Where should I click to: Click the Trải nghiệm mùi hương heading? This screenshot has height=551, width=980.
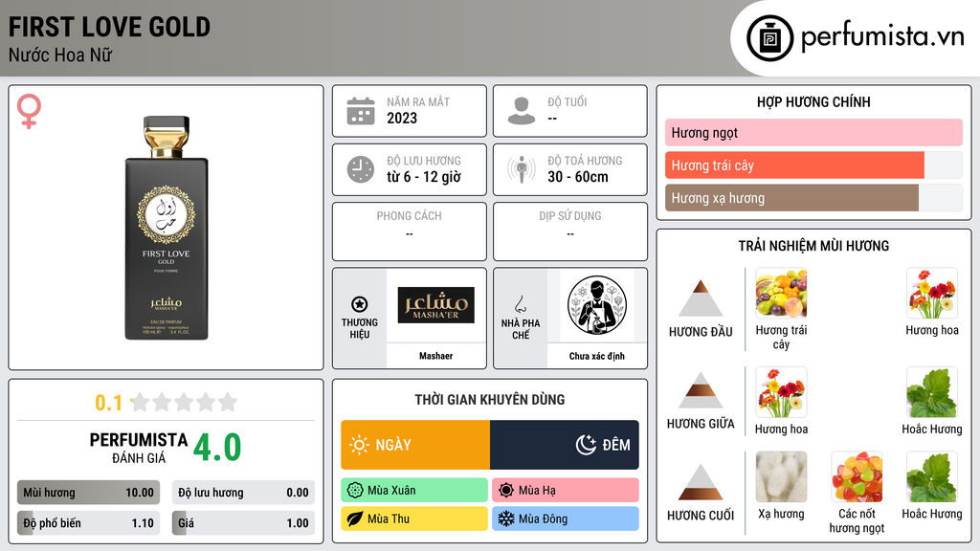(x=813, y=246)
